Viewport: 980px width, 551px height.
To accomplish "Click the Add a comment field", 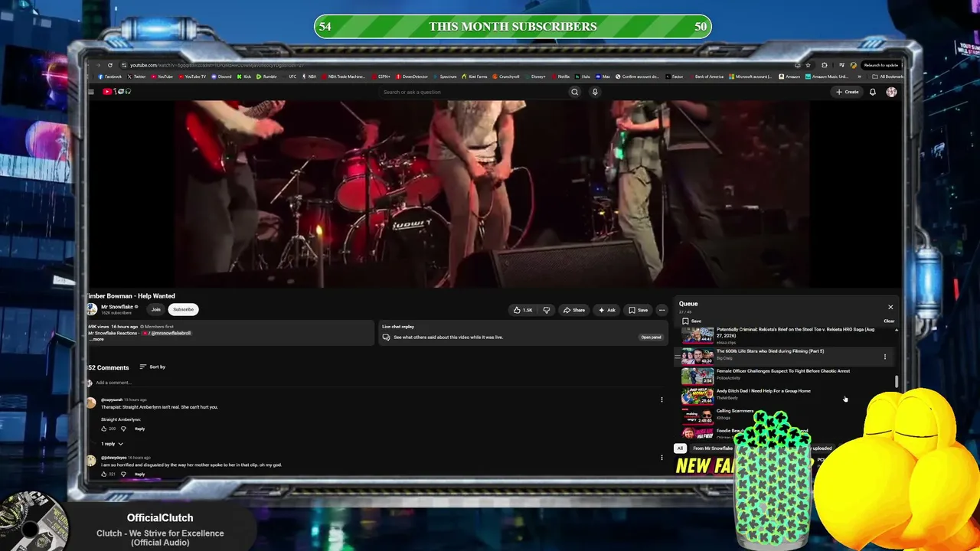I will (x=375, y=383).
